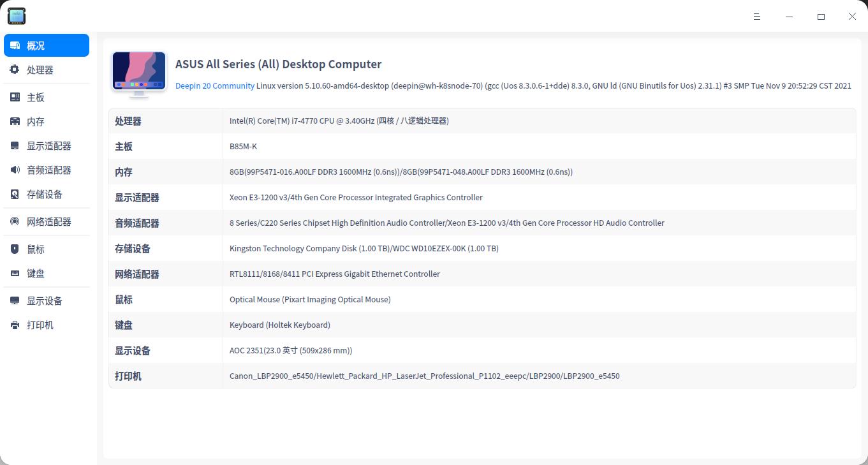The width and height of the screenshot is (868, 465).
Task: Select 概况 in the sidebar
Action: point(47,45)
